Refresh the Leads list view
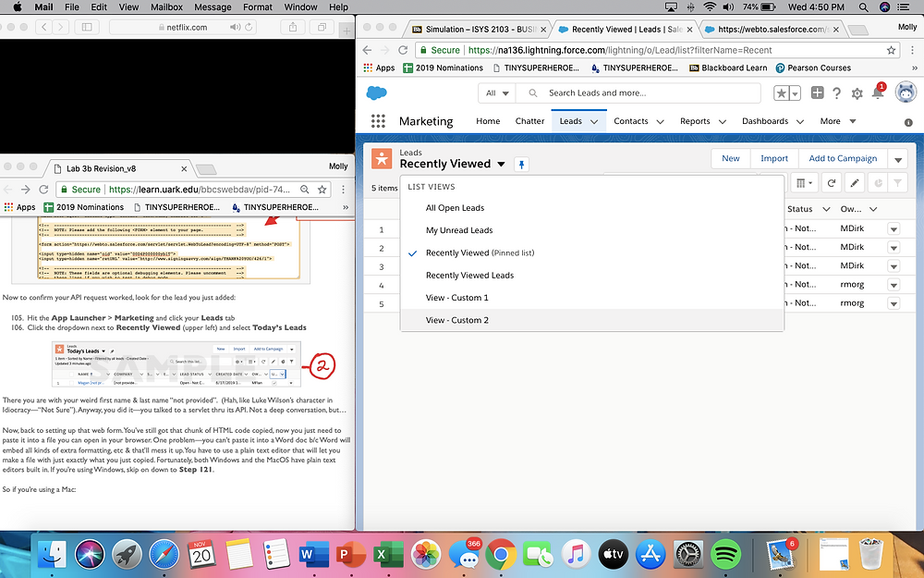This screenshot has width=924, height=578. [831, 183]
